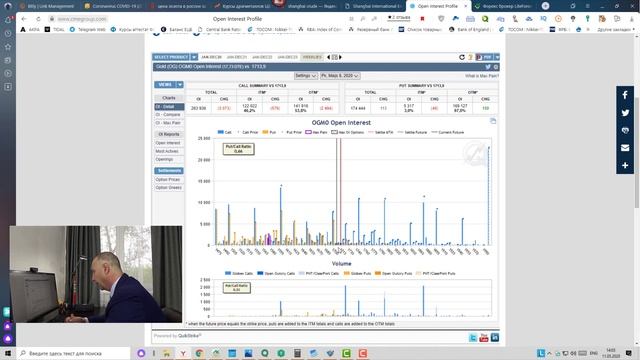Open the Yandex browser icon in taskbar
Viewport: 640px width, 360px height.
coord(183,353)
